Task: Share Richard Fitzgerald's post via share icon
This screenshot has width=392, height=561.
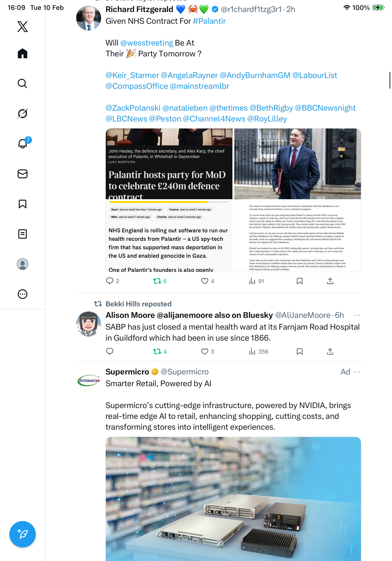Action: [x=330, y=281]
